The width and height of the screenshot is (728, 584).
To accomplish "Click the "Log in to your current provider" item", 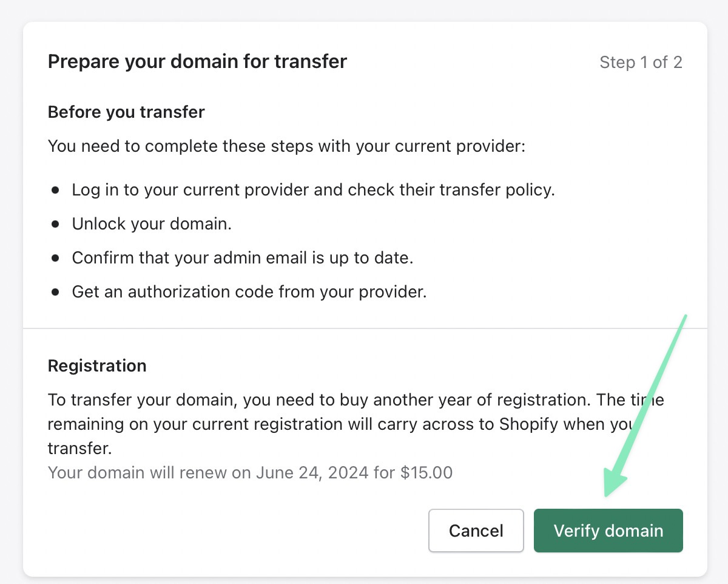I will tap(313, 190).
